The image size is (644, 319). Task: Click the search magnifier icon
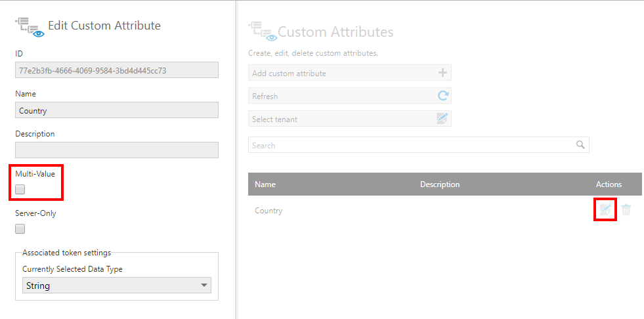[580, 145]
